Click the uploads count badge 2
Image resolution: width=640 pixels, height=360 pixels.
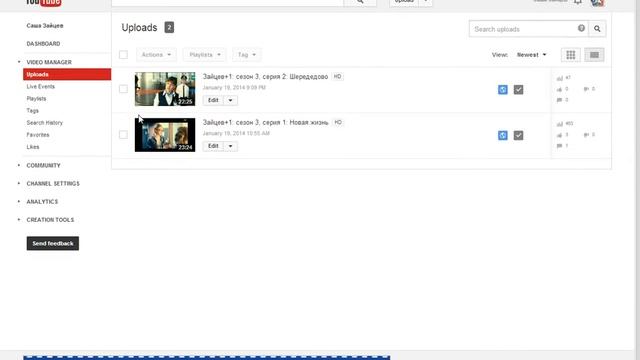pos(169,27)
